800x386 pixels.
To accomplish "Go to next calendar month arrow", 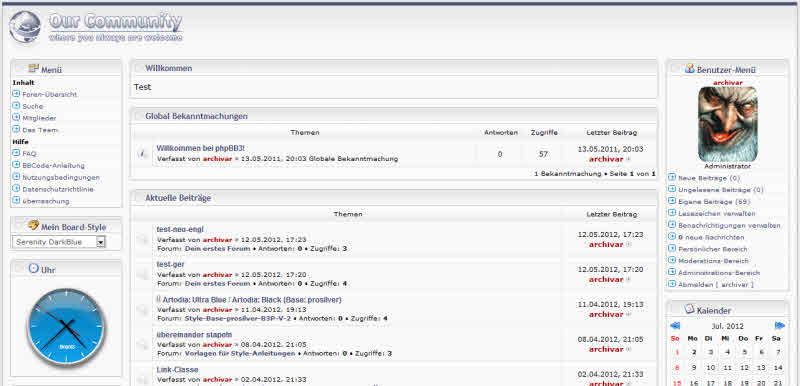I will click(x=780, y=325).
